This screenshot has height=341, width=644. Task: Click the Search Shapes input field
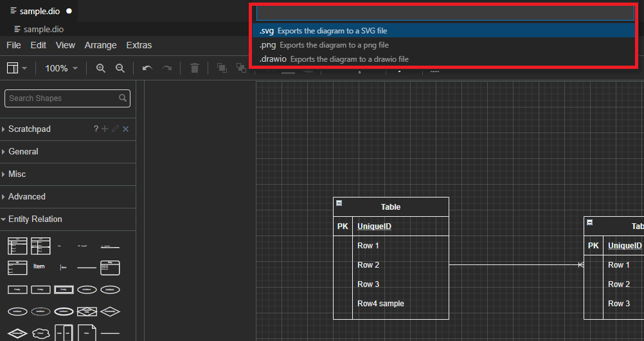click(62, 98)
